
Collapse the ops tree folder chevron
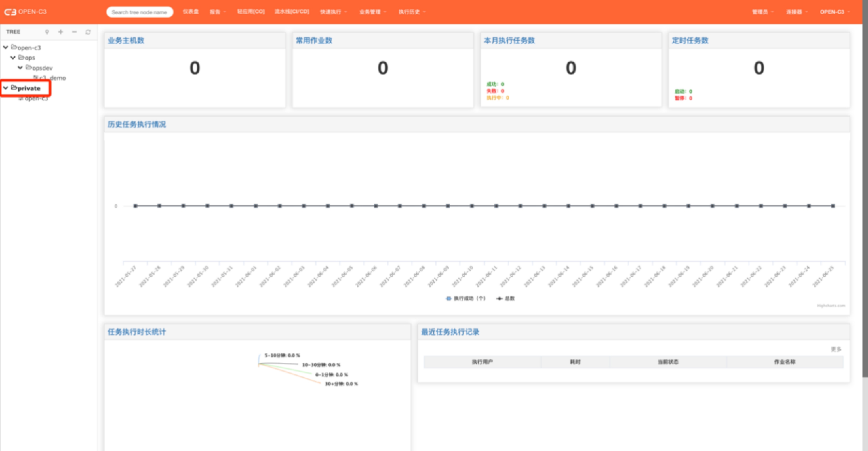[13, 58]
